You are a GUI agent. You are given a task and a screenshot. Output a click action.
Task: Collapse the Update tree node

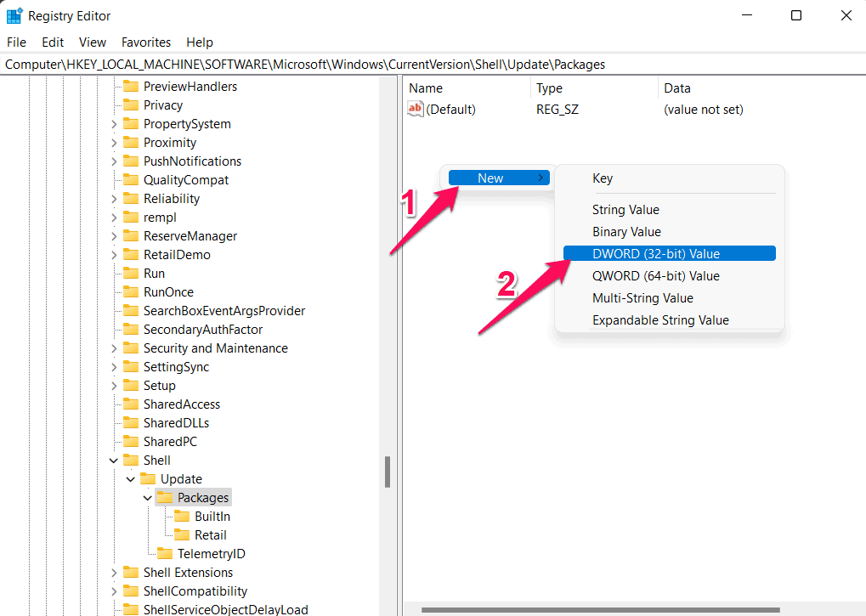pyautogui.click(x=131, y=479)
